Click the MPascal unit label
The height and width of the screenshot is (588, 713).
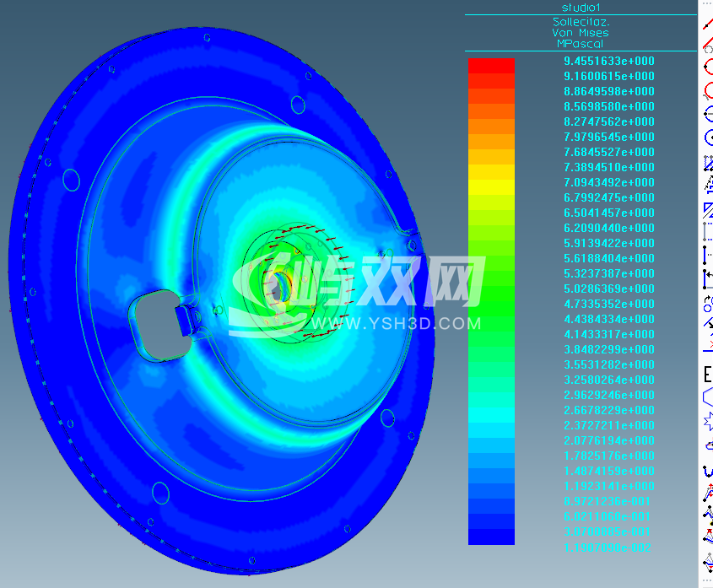[x=581, y=44]
